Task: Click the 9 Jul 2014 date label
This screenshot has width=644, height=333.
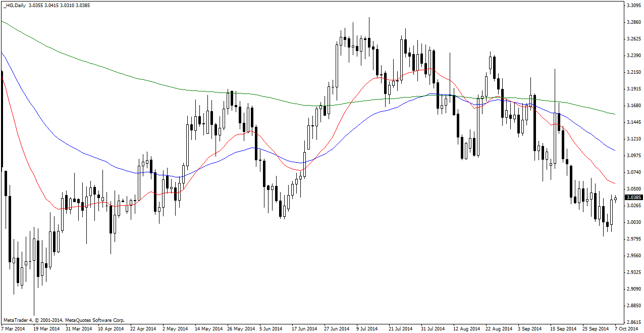Action: pyautogui.click(x=366, y=328)
